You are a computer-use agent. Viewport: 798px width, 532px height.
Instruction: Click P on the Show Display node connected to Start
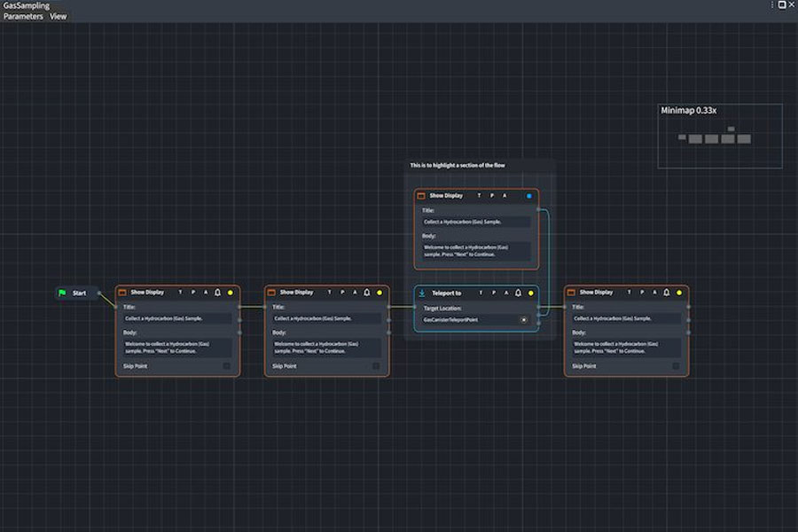pos(193,293)
